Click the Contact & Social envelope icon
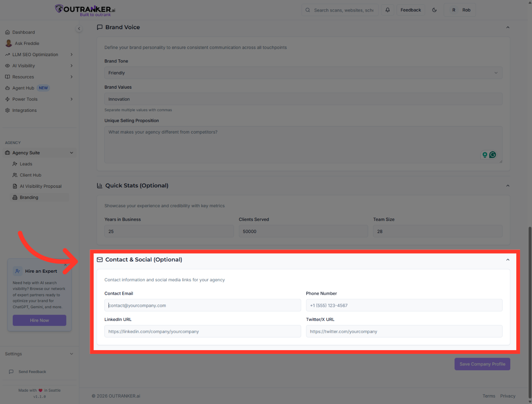 point(100,259)
